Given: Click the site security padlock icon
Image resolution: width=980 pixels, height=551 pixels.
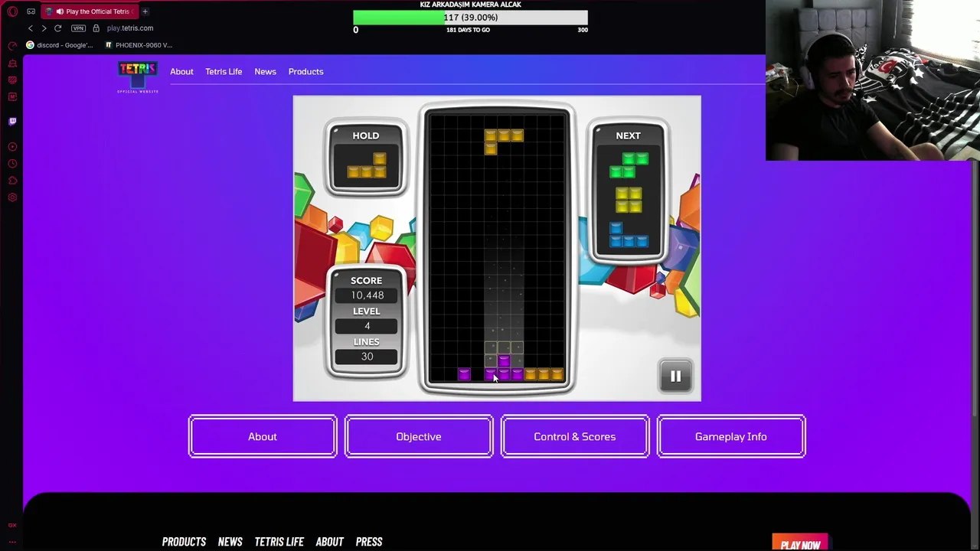Looking at the screenshot, I should click(96, 28).
